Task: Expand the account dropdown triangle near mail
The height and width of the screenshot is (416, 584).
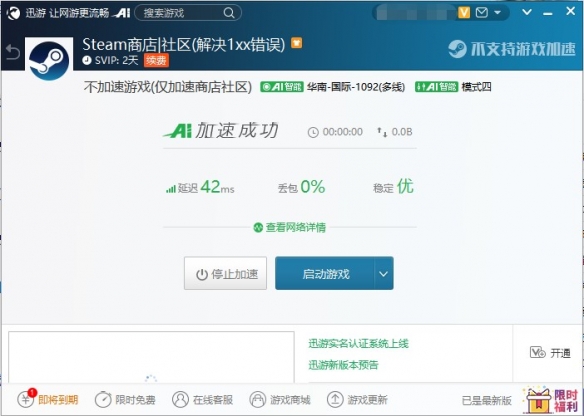Action: coord(497,13)
